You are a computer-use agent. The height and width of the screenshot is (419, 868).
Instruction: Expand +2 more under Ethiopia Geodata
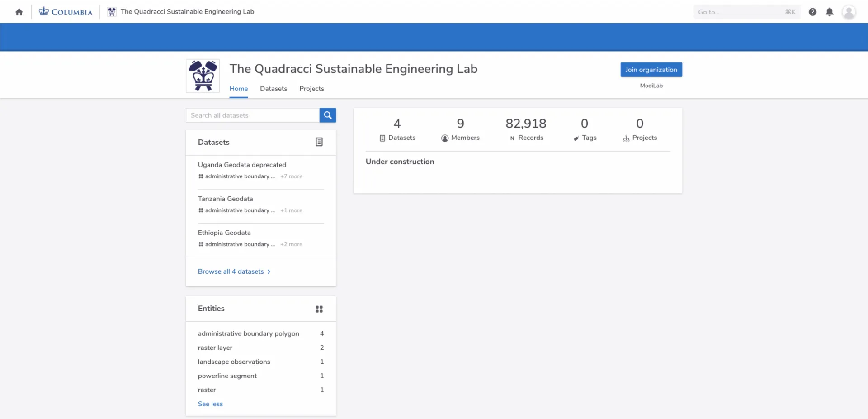[291, 244]
